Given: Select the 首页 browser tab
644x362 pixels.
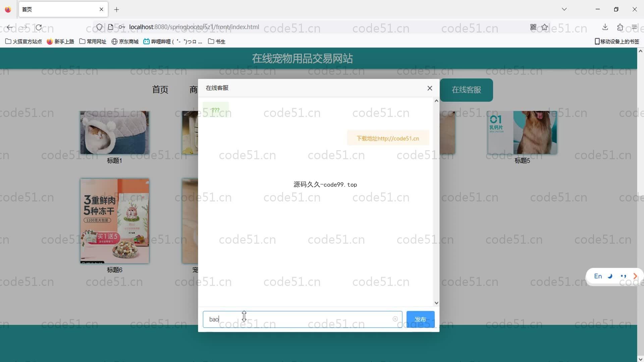Looking at the screenshot, I should (63, 9).
